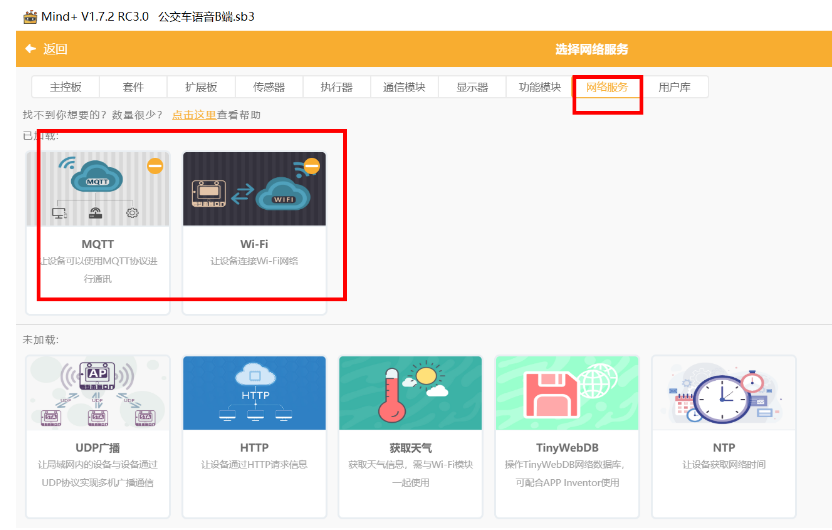Viewport: 832px width, 530px height.
Task: Click the 获取天气 description text
Action: coord(411,473)
